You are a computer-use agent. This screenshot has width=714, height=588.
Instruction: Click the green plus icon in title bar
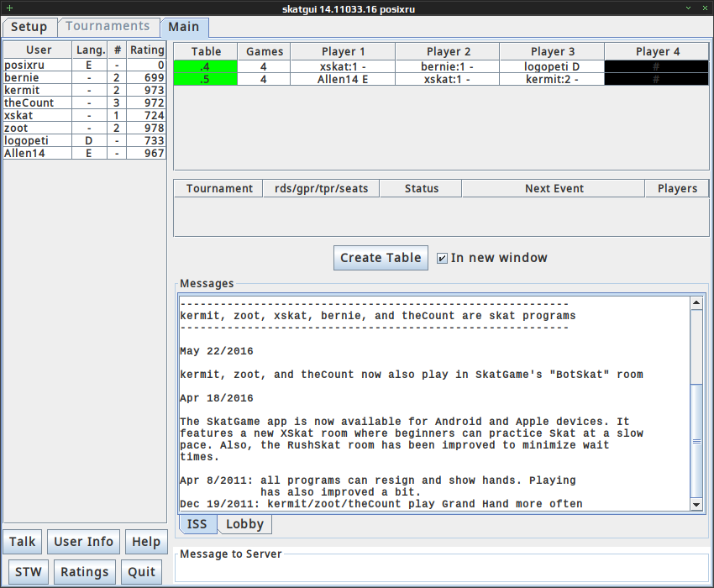tap(9, 8)
